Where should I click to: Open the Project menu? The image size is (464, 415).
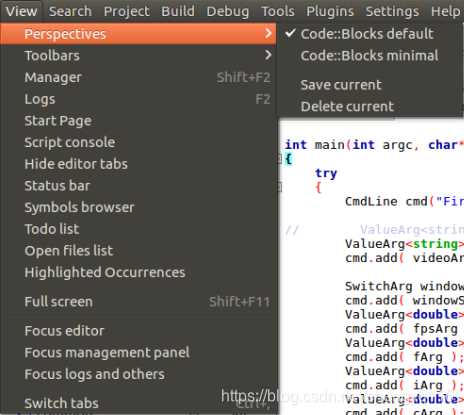point(127,11)
